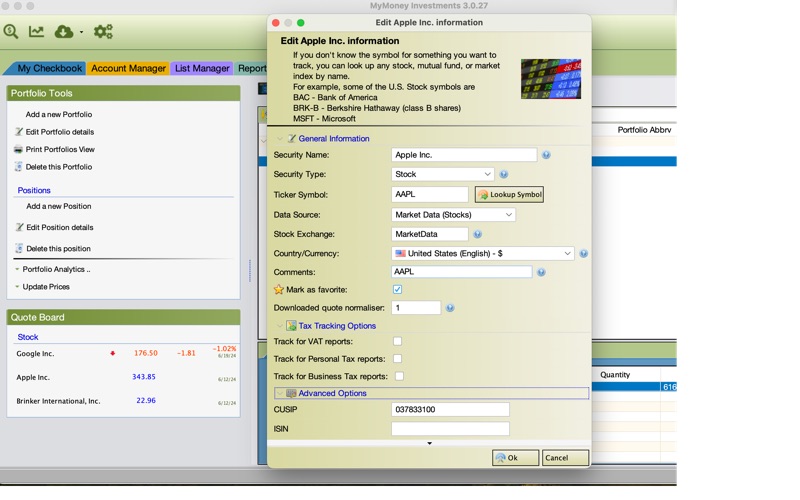Viewport: 800px width, 500px height.
Task: Click help icon beside Comments
Action: [541, 272]
